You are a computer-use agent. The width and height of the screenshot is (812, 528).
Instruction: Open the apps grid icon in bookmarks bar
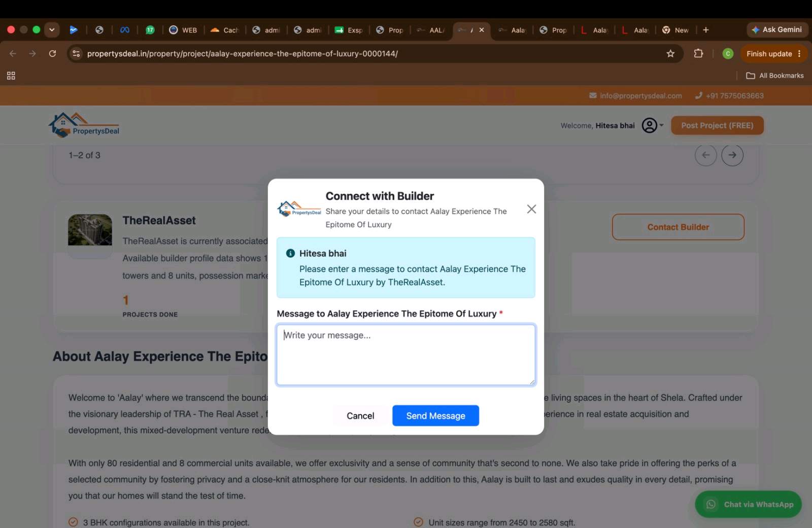[x=11, y=76]
